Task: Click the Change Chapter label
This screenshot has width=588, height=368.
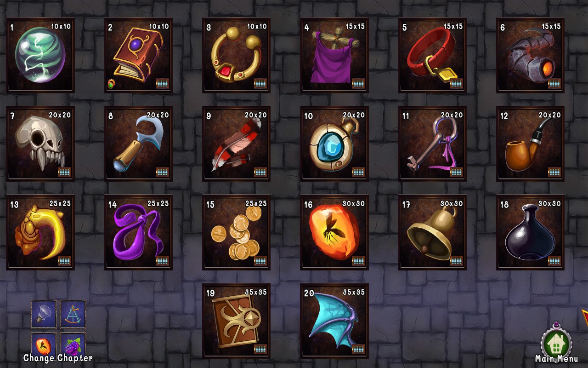Action: [x=58, y=358]
